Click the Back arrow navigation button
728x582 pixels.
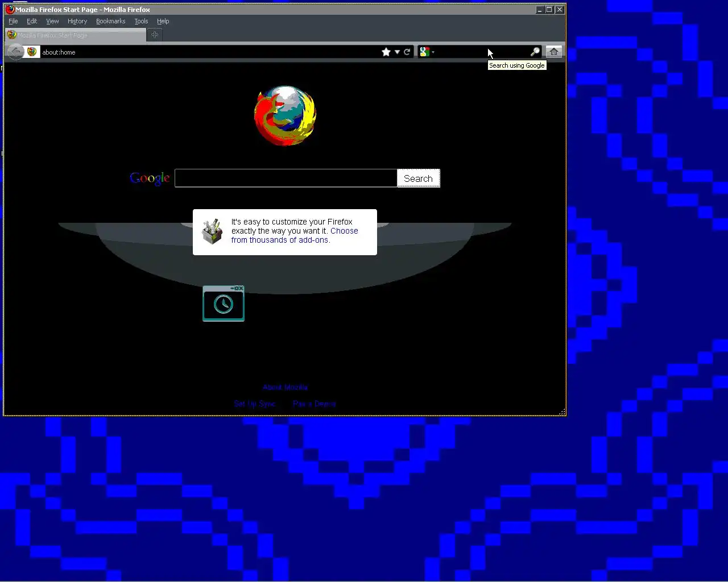(x=15, y=52)
